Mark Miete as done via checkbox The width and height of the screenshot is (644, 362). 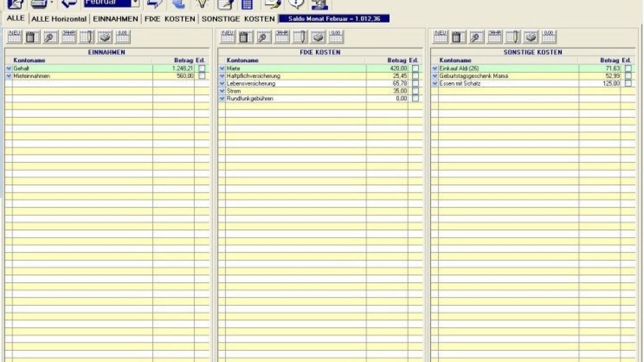(x=415, y=69)
